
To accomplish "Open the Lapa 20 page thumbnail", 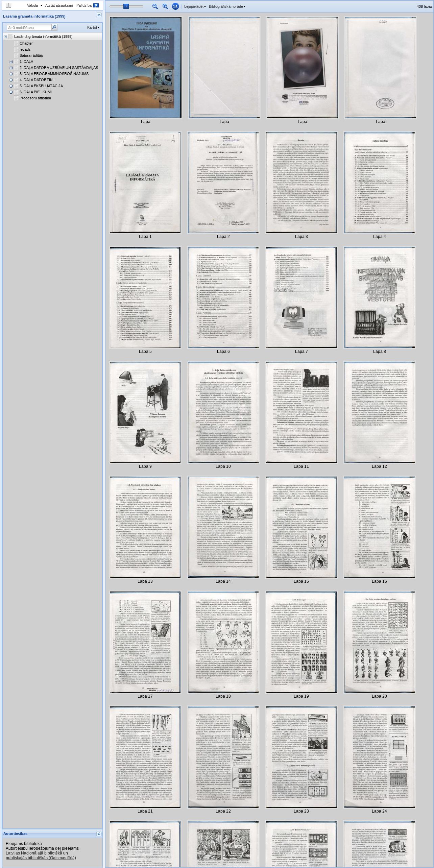I will 379,642.
